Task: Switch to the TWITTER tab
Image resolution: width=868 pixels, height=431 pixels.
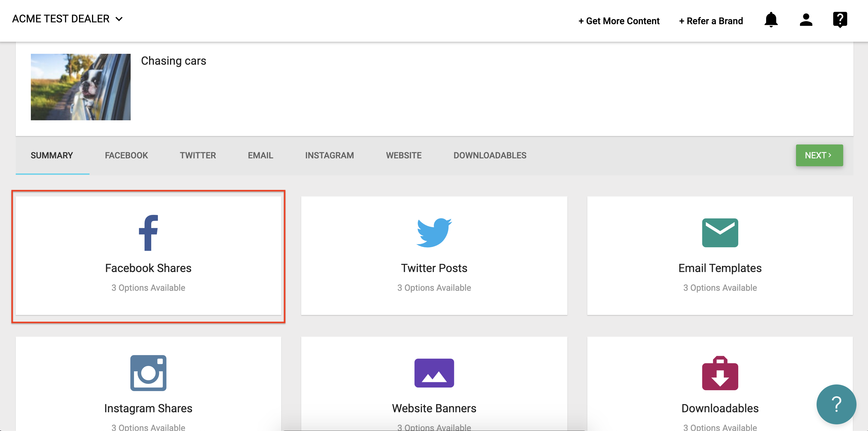Action: (198, 155)
